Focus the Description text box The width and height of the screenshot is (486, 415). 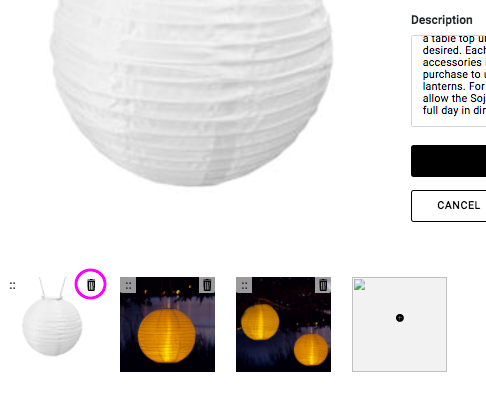tap(449, 81)
